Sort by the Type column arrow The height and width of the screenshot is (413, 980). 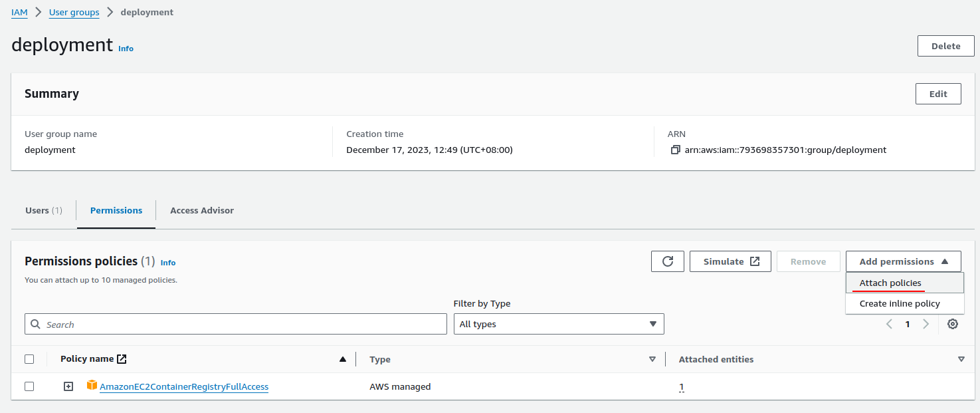652,359
